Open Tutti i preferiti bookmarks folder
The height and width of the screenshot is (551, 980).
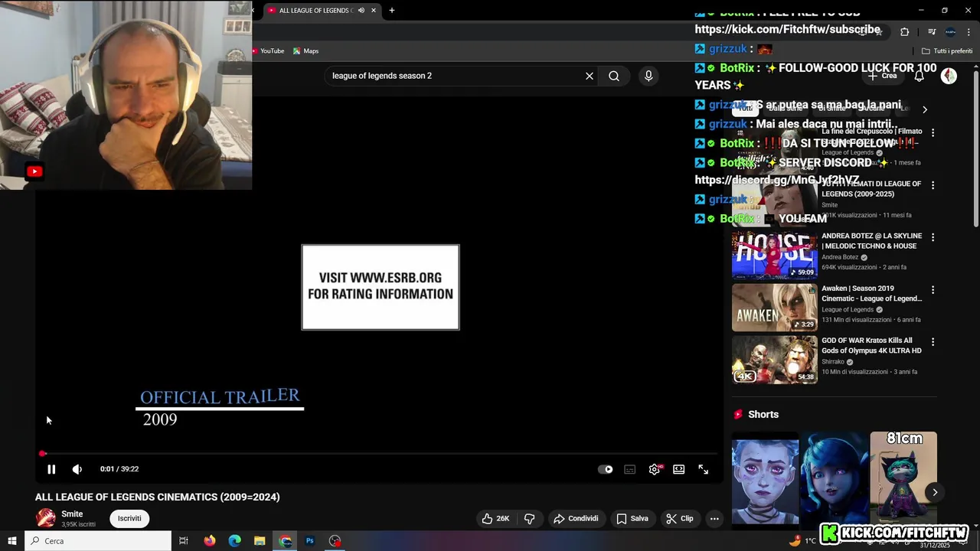[947, 51]
